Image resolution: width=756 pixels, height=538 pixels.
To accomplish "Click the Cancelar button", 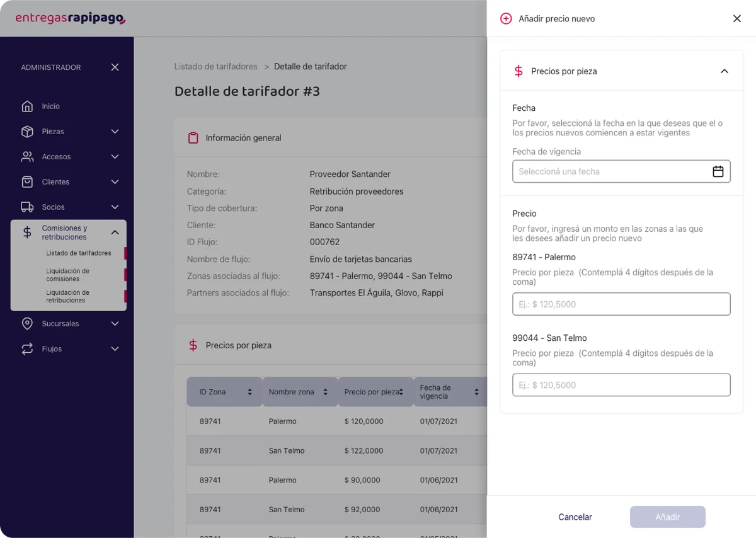I will click(x=575, y=517).
